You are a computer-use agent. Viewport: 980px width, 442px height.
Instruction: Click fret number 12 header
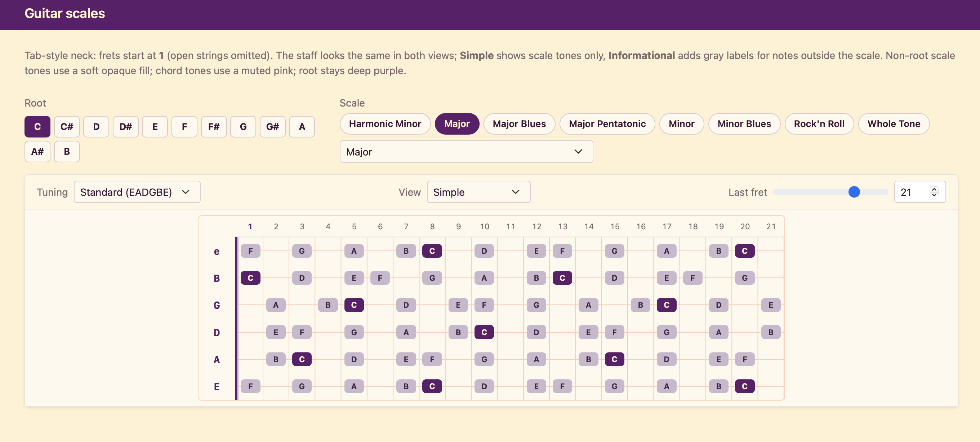[536, 226]
